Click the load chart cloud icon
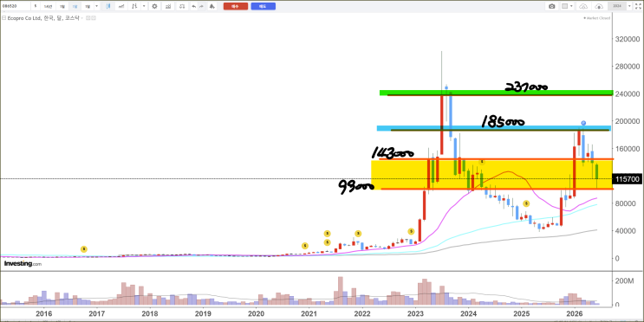 583,6
